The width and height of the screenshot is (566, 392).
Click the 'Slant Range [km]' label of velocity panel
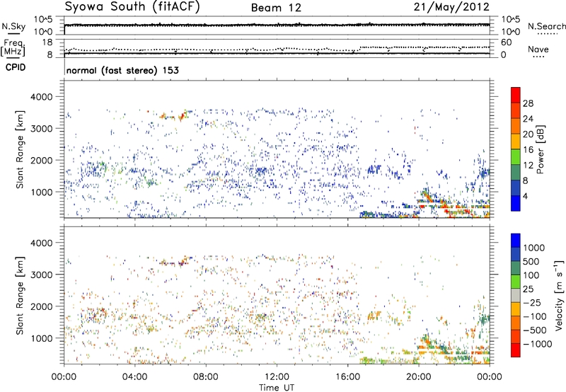point(20,295)
